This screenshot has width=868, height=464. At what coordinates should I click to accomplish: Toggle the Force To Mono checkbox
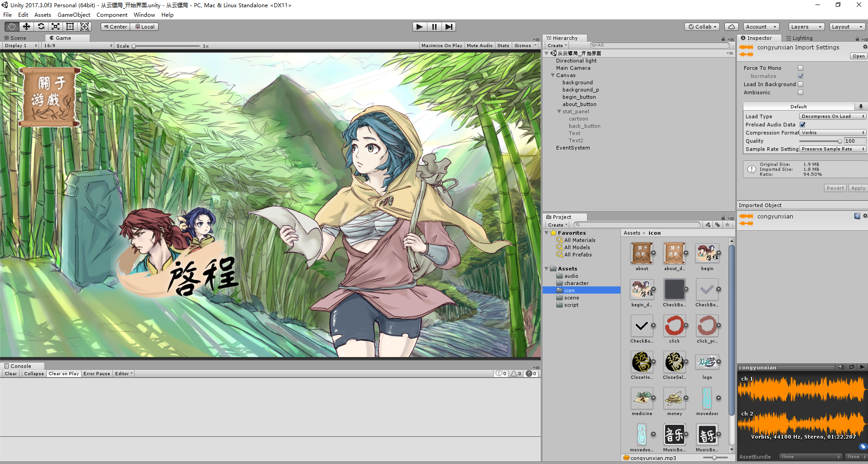tap(800, 68)
